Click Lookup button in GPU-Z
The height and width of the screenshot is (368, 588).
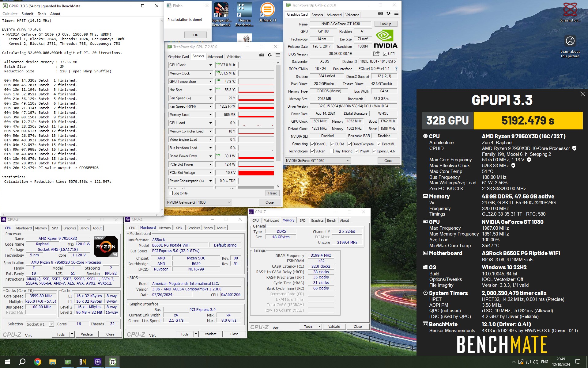386,24
